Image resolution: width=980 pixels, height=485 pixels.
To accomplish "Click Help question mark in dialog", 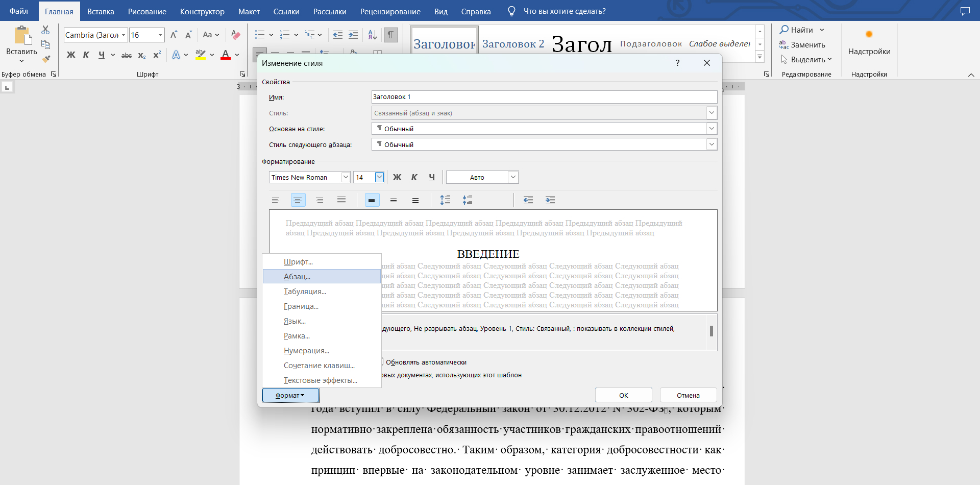I will coord(677,63).
